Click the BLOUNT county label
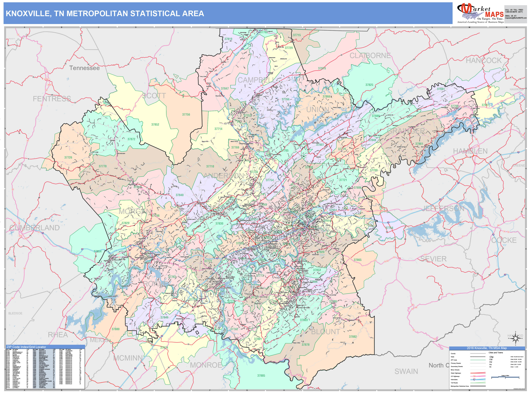532x399 pixels. point(325,332)
